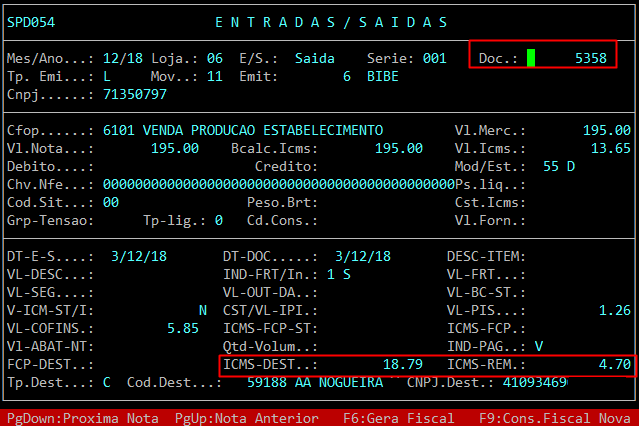The width and height of the screenshot is (639, 426).
Task: Click the Vl.Icms value 13.65
Action: tap(610, 148)
